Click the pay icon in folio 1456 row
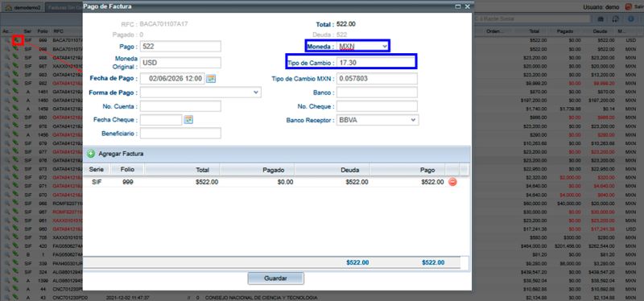 click(15, 134)
